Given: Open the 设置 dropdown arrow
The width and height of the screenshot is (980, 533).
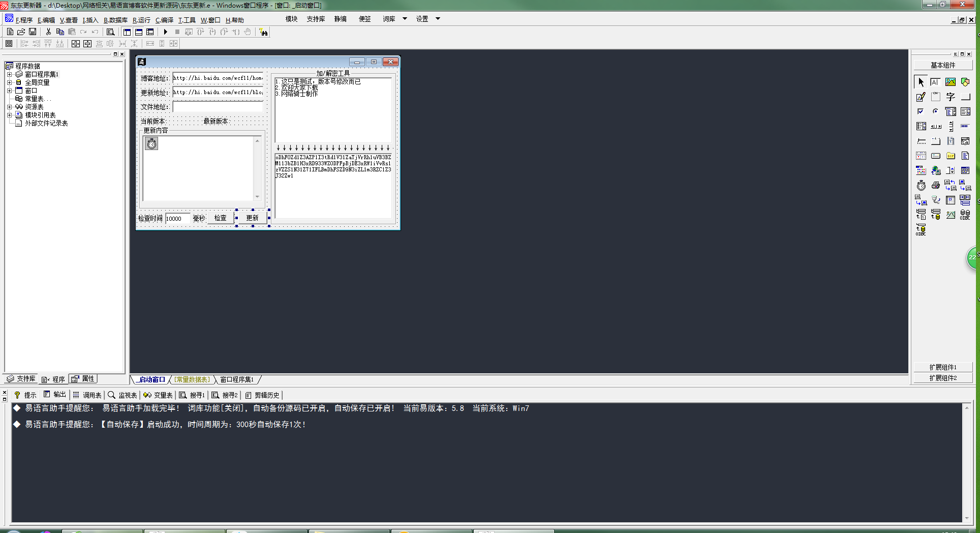Looking at the screenshot, I should point(438,19).
